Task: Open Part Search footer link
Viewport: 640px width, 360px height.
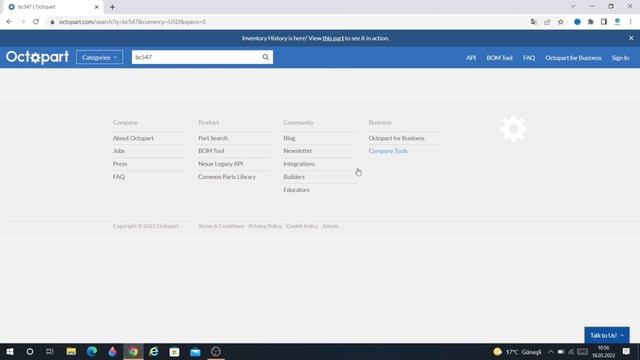Action: coord(213,138)
